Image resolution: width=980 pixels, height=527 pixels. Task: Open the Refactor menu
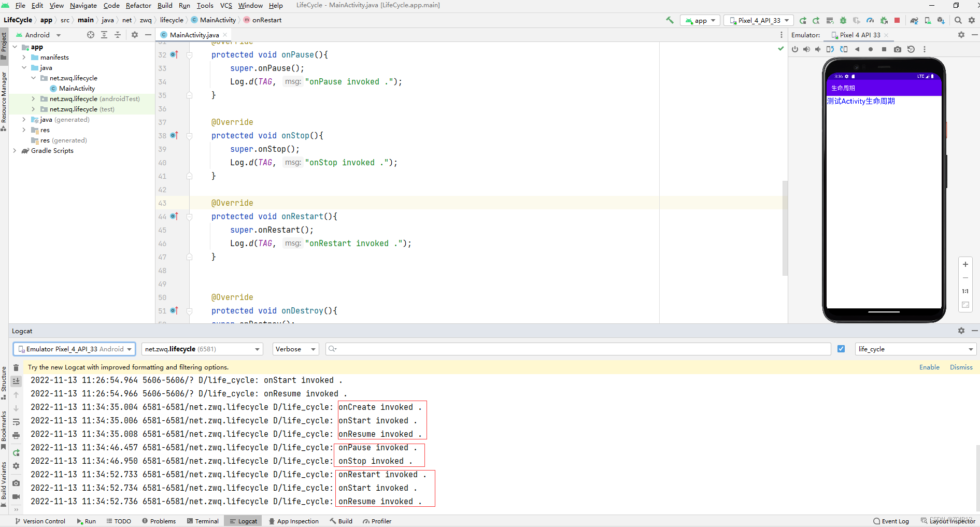point(138,5)
